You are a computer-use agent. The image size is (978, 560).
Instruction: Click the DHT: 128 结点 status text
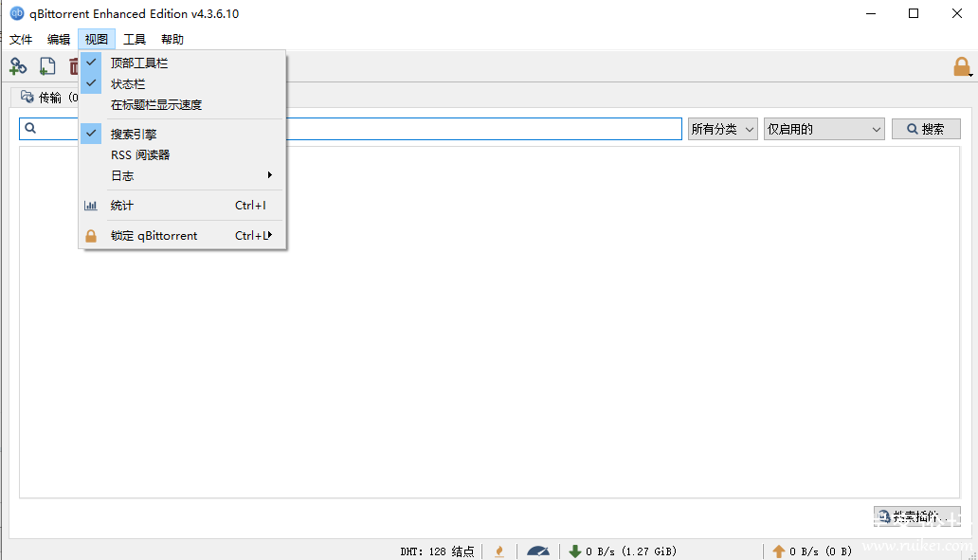coord(437,551)
